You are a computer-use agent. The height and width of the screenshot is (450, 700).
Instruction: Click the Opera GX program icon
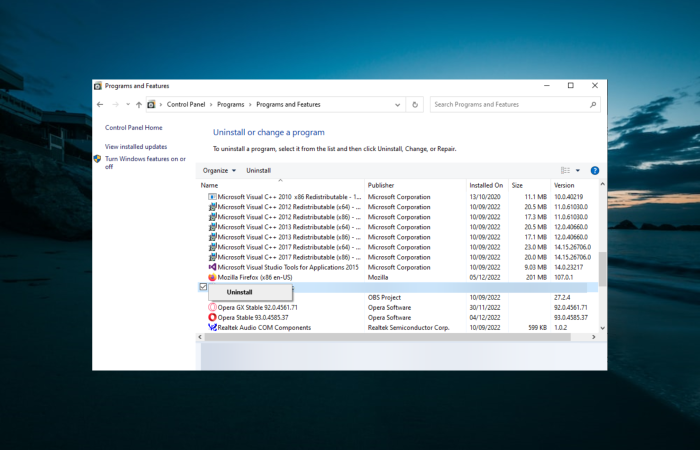[212, 308]
